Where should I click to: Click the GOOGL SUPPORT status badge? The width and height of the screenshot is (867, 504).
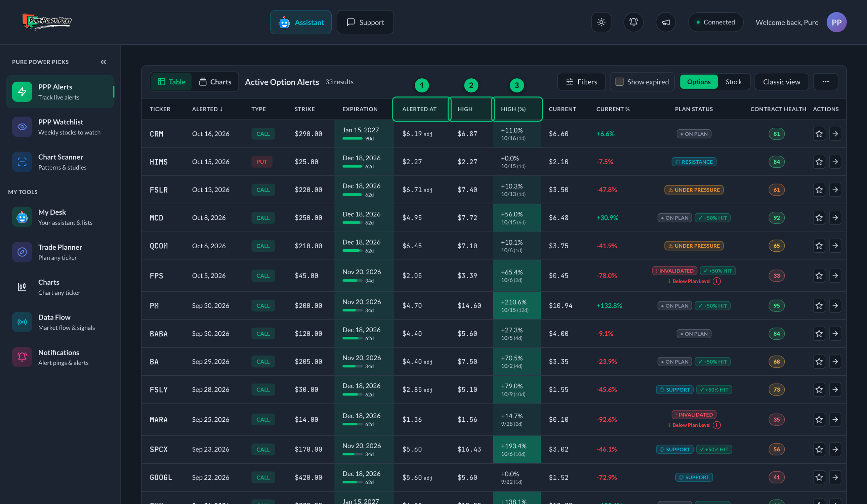click(x=694, y=477)
